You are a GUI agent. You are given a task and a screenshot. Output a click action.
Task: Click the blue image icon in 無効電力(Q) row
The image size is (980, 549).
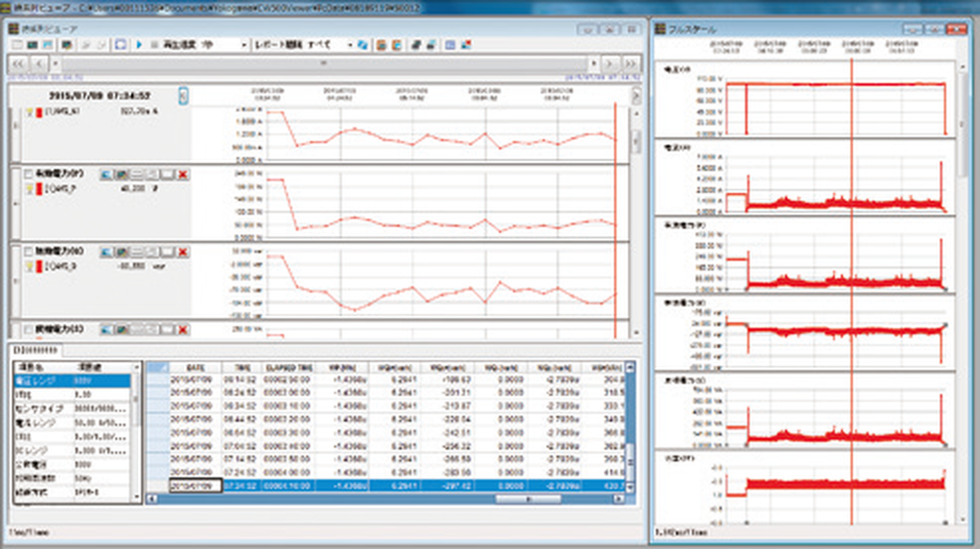click(105, 252)
